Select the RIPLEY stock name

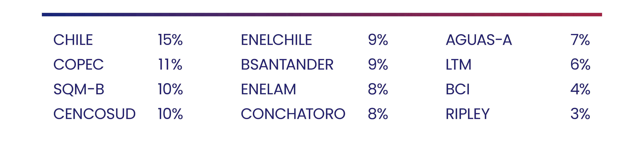click(x=468, y=114)
